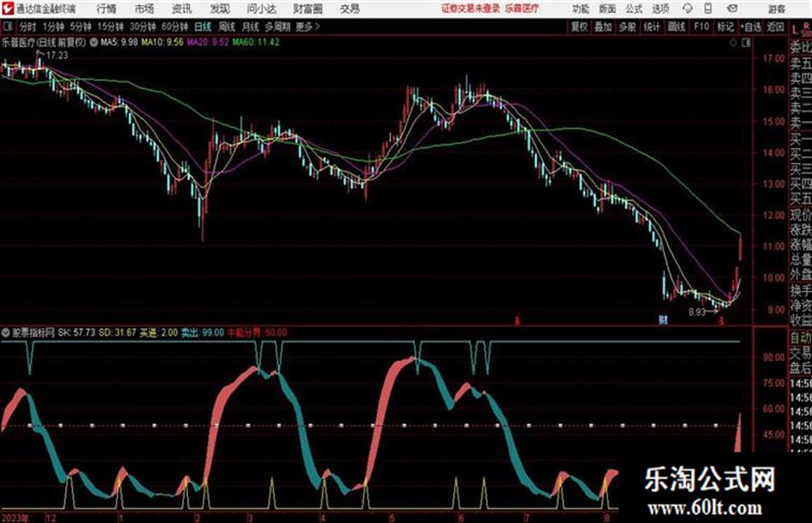Switch to 周线 period
Screen dimensions: 812x523
click(x=227, y=27)
